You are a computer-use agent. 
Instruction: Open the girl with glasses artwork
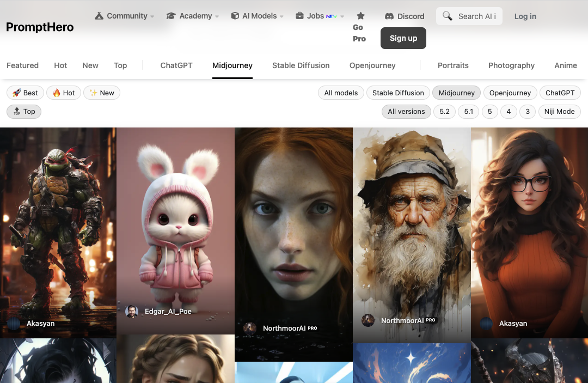(x=530, y=233)
